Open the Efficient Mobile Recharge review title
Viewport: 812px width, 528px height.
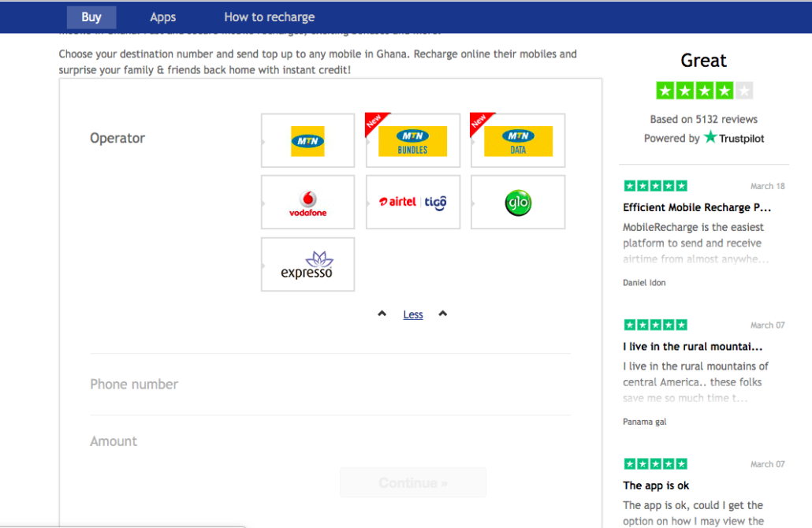pyautogui.click(x=697, y=207)
